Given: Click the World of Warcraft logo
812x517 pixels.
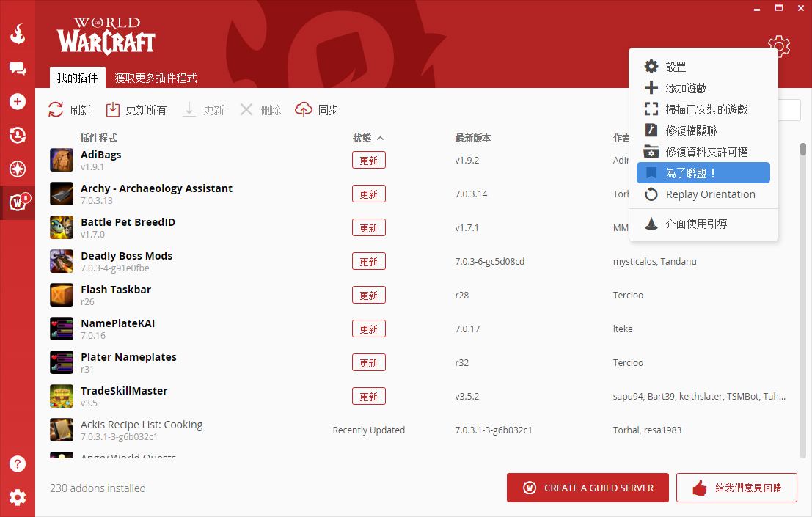Looking at the screenshot, I should [x=106, y=35].
